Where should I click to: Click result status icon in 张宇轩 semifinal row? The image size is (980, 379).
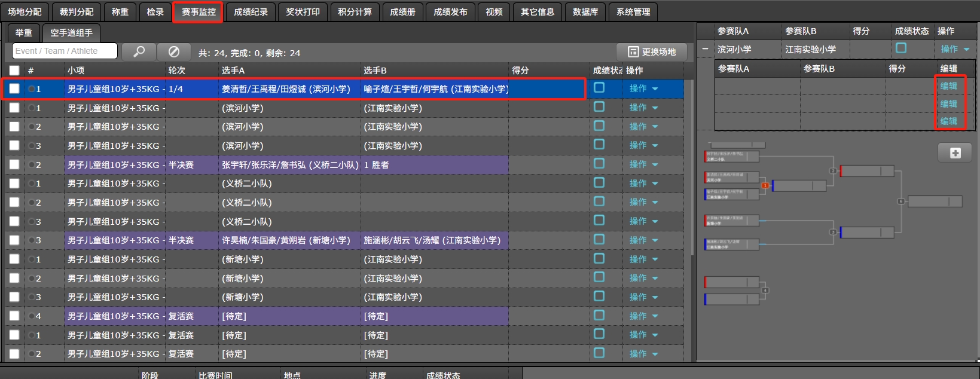(x=599, y=164)
